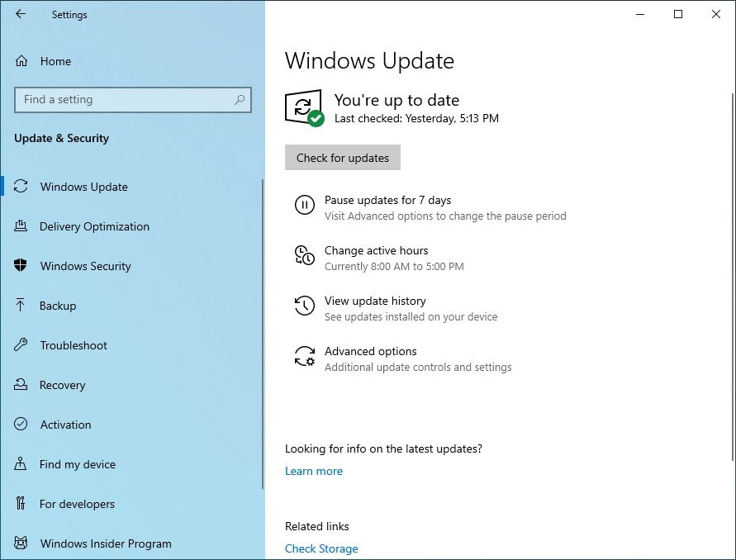Click the active hours clock icon
The width and height of the screenshot is (736, 560).
[x=304, y=255]
